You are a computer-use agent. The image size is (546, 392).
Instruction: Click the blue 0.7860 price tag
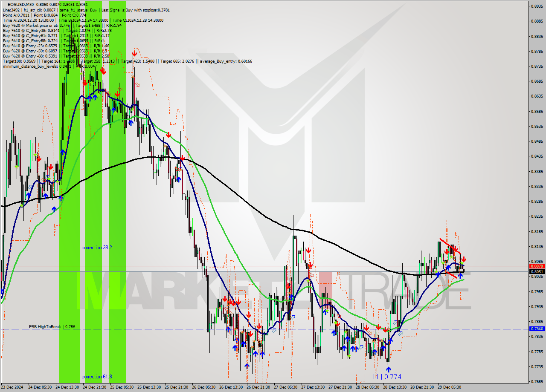[x=537, y=329]
